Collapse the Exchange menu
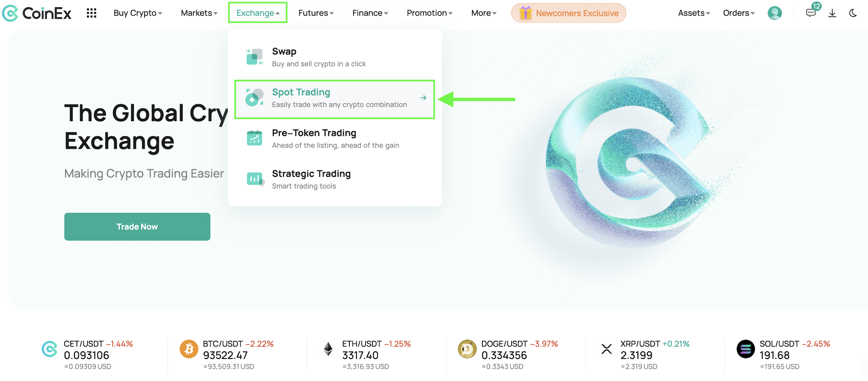The width and height of the screenshot is (868, 381). (x=258, y=13)
